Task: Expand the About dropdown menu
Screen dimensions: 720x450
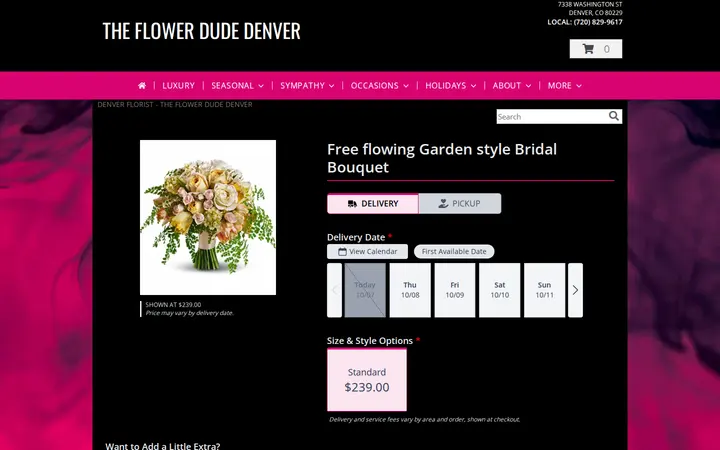Action: tap(512, 85)
